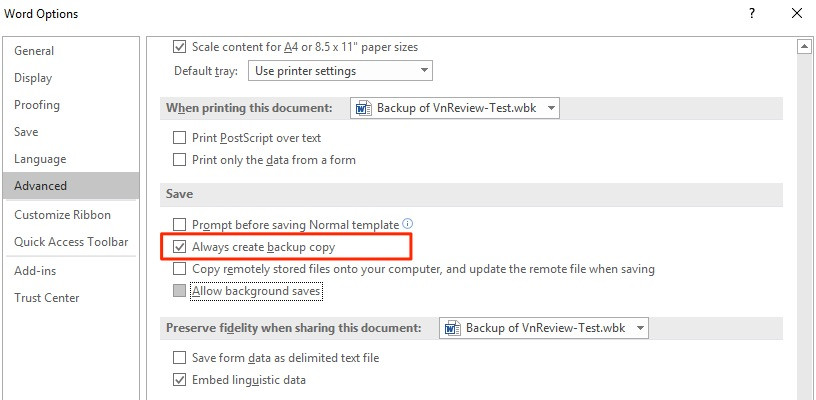Viewport: 816px width, 400px height.
Task: Click the Help question mark icon
Action: (751, 14)
